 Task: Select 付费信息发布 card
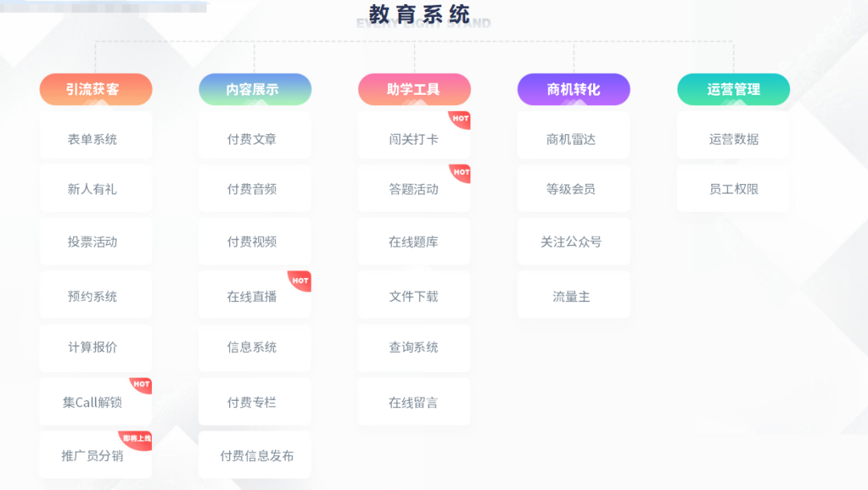pyautogui.click(x=255, y=455)
